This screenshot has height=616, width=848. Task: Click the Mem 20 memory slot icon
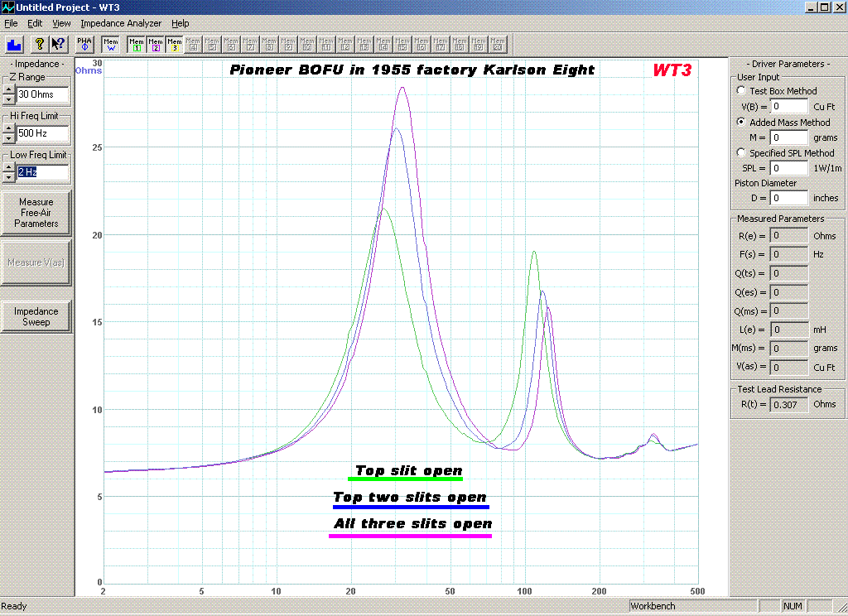pos(498,45)
